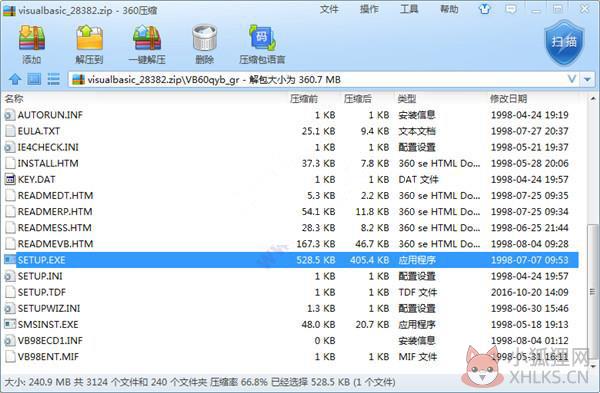The height and width of the screenshot is (393, 600).
Task: Click the VB98ENT.MIF file icon
Action: click(10, 356)
